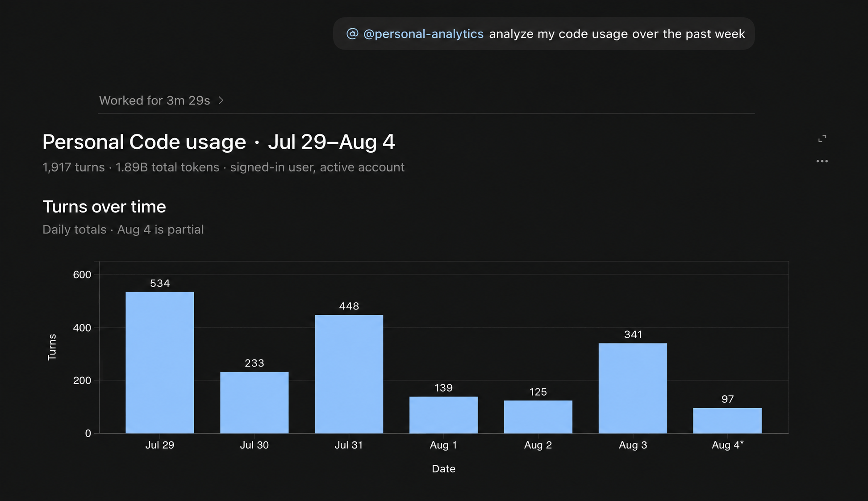Click the 'Jul 30' axis label
868x501 pixels.
click(x=255, y=445)
